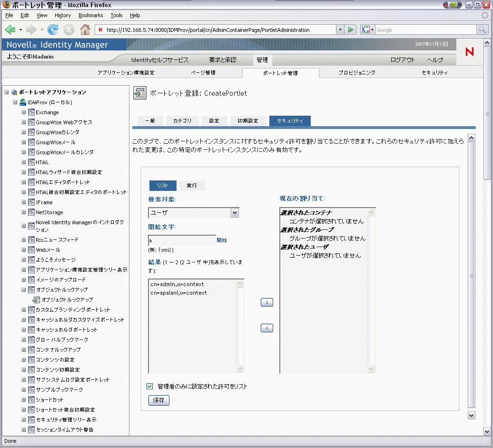This screenshot has width=493, height=448.
Task: Switch to the 初期設定 tab
Action: click(248, 121)
